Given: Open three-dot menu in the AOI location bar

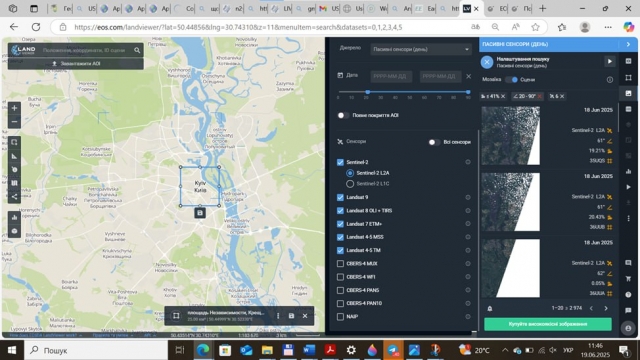Looking at the screenshot, I should [278, 316].
